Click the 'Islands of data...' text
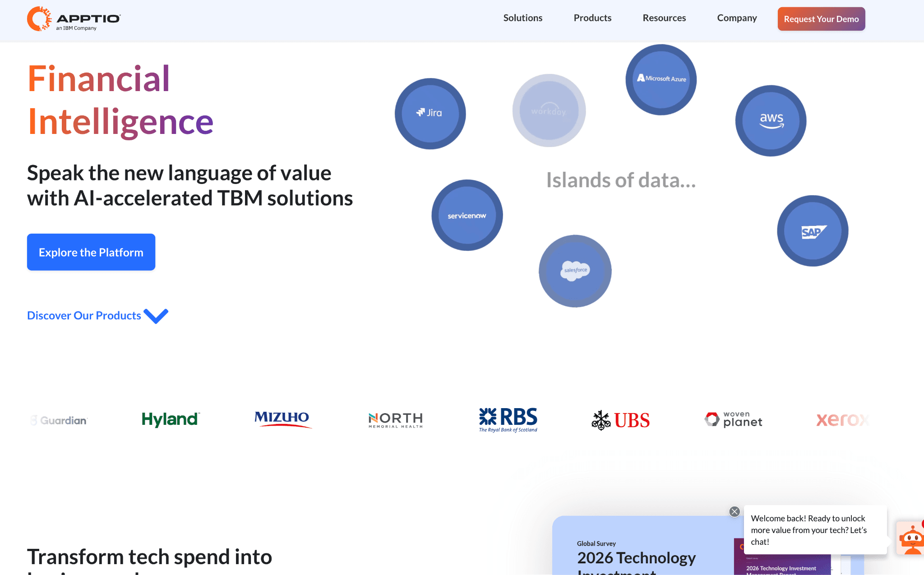Viewport: 924px width, 575px height. pyautogui.click(x=621, y=180)
